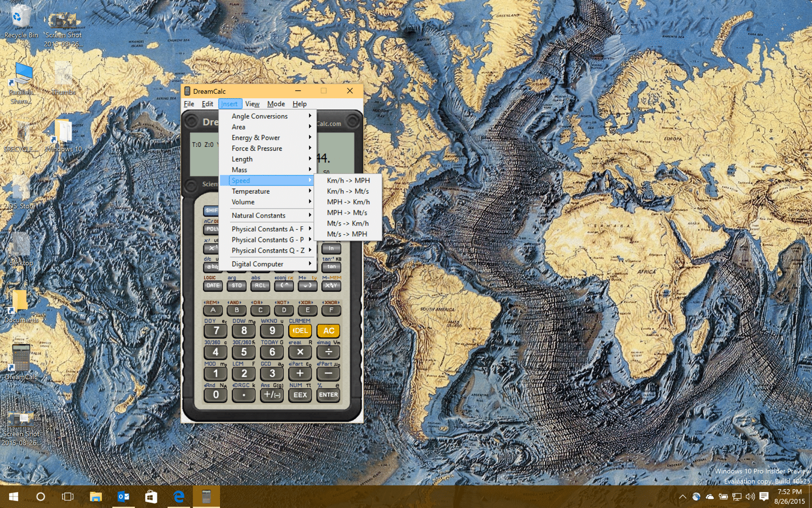812x508 pixels.
Task: Expand Physical Constants Q - Z
Action: (x=267, y=250)
